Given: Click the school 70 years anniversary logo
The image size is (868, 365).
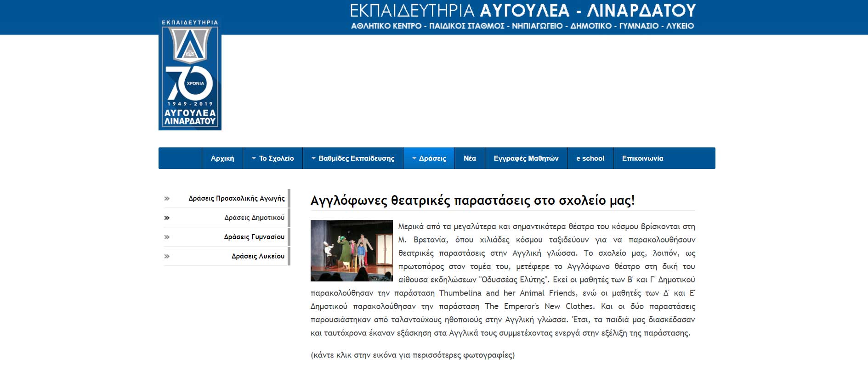Looking at the screenshot, I should click(190, 74).
